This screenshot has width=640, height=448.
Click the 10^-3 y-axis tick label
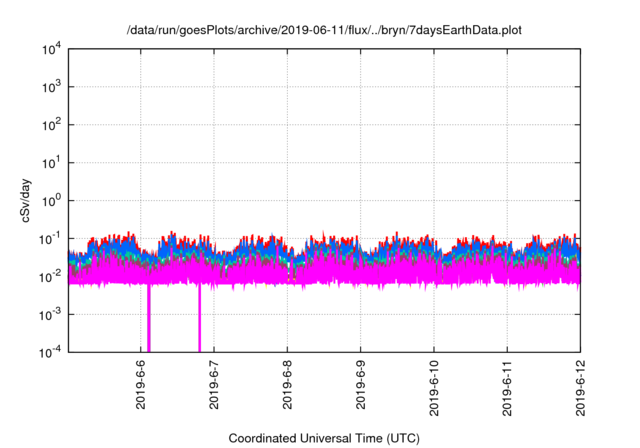pyautogui.click(x=50, y=313)
